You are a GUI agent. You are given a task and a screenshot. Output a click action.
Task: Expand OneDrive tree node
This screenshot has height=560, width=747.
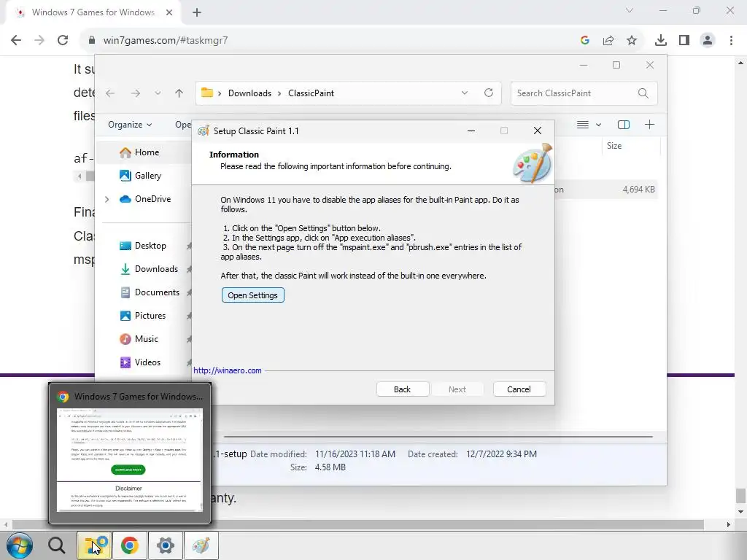pos(107,199)
